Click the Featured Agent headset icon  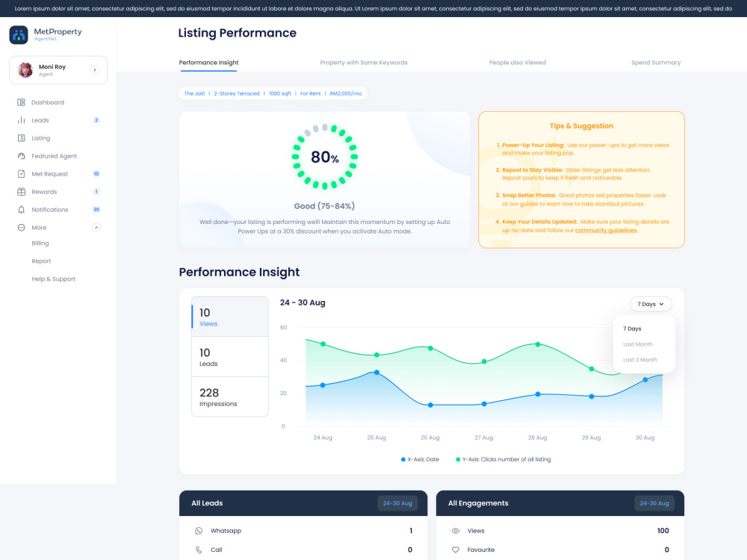coord(21,156)
